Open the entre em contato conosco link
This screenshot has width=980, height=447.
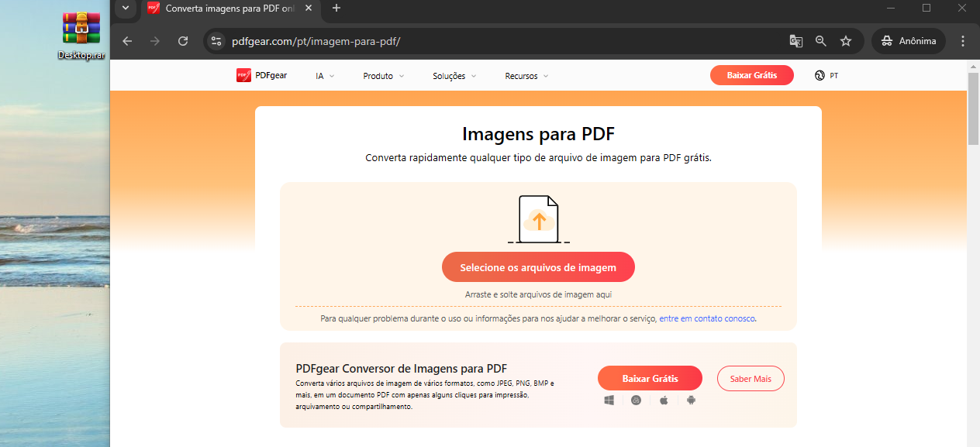click(x=707, y=318)
